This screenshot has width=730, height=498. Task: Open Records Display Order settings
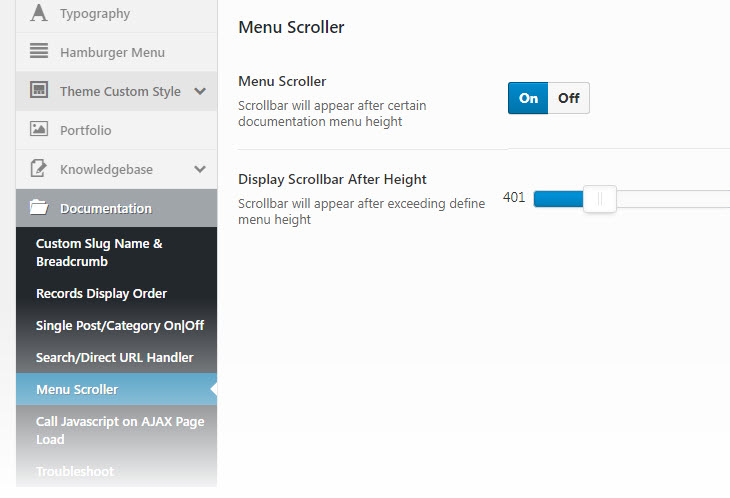point(101,293)
